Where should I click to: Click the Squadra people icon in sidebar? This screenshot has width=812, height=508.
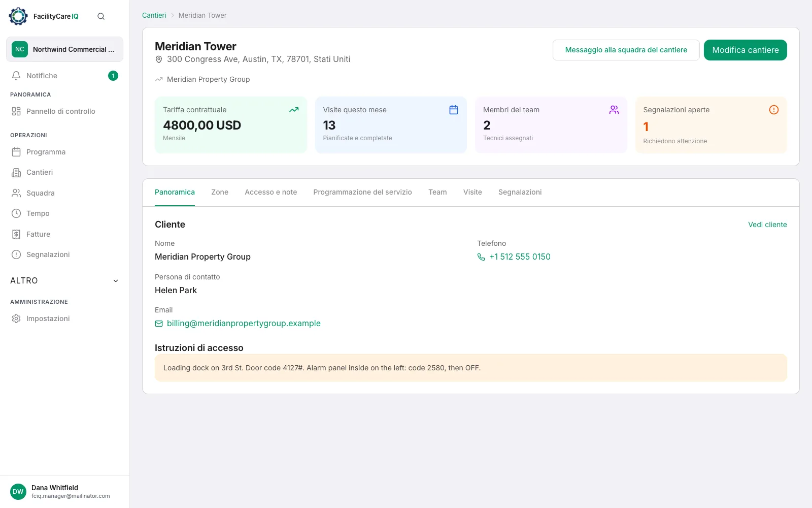click(x=16, y=193)
